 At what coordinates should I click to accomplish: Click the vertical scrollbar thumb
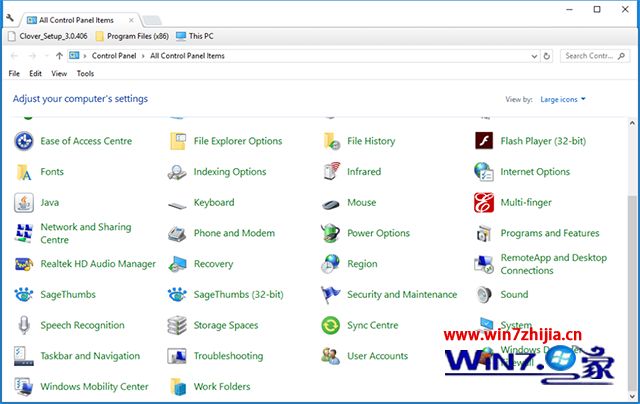click(632, 292)
